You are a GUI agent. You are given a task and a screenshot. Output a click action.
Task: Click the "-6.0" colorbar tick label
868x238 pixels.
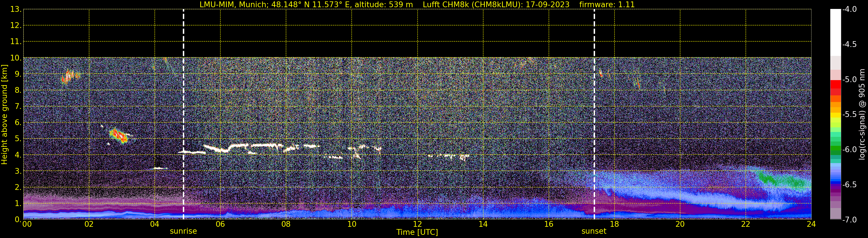click(x=850, y=149)
